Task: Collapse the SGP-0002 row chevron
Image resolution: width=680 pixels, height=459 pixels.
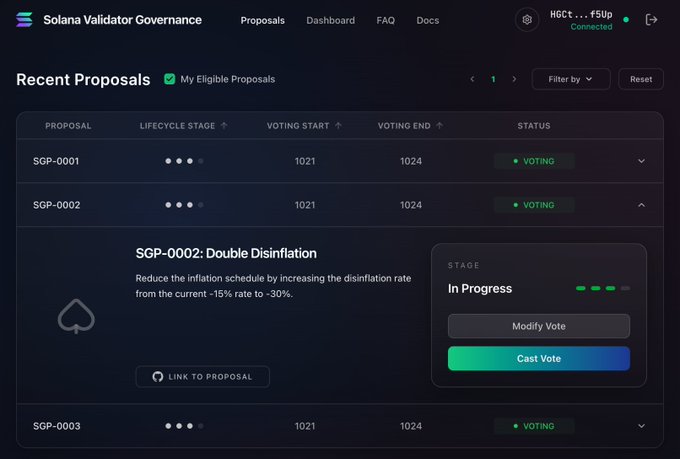Action: (x=641, y=205)
